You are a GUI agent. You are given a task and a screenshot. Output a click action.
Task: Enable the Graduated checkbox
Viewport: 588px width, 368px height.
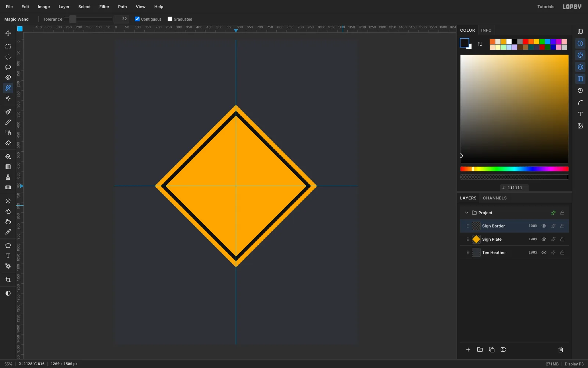[170, 19]
